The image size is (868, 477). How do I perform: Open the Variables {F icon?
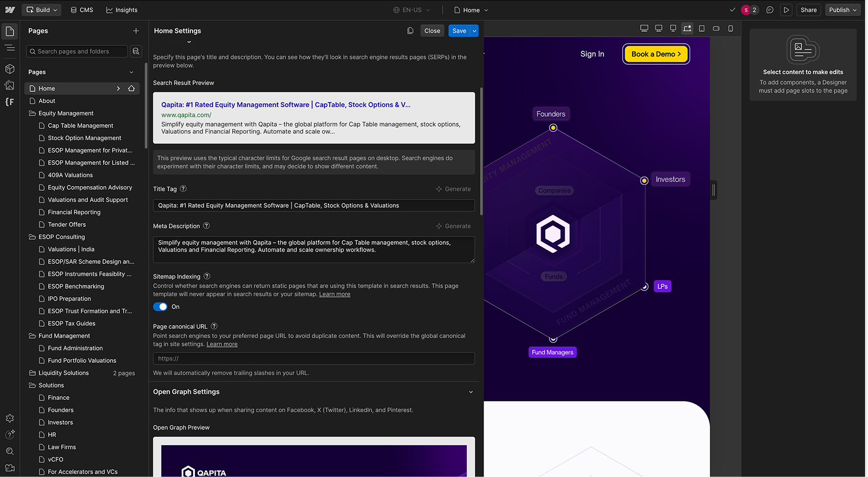[9, 102]
